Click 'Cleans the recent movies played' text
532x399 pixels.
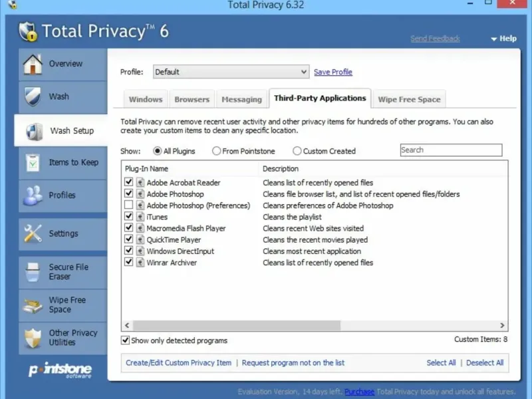pyautogui.click(x=315, y=240)
